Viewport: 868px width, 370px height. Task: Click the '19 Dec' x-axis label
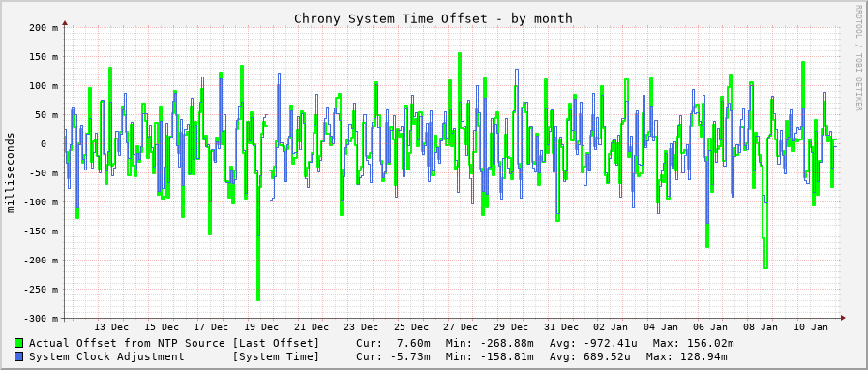260,328
